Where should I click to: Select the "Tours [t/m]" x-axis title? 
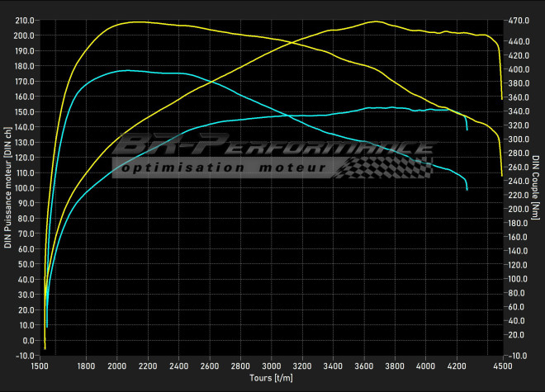point(271,378)
